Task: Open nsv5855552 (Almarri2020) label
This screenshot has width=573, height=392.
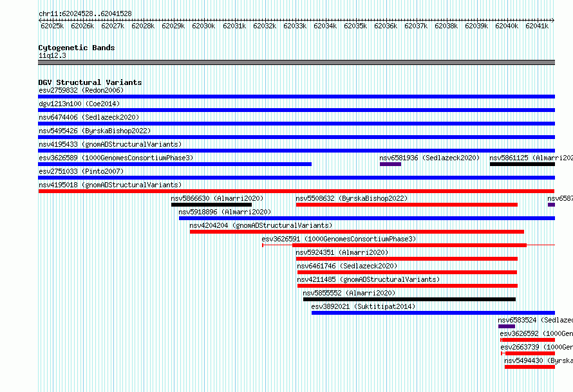Action: pyautogui.click(x=349, y=293)
